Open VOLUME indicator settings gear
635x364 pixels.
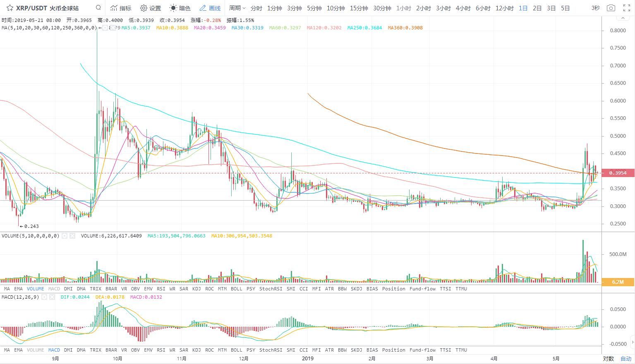65,236
